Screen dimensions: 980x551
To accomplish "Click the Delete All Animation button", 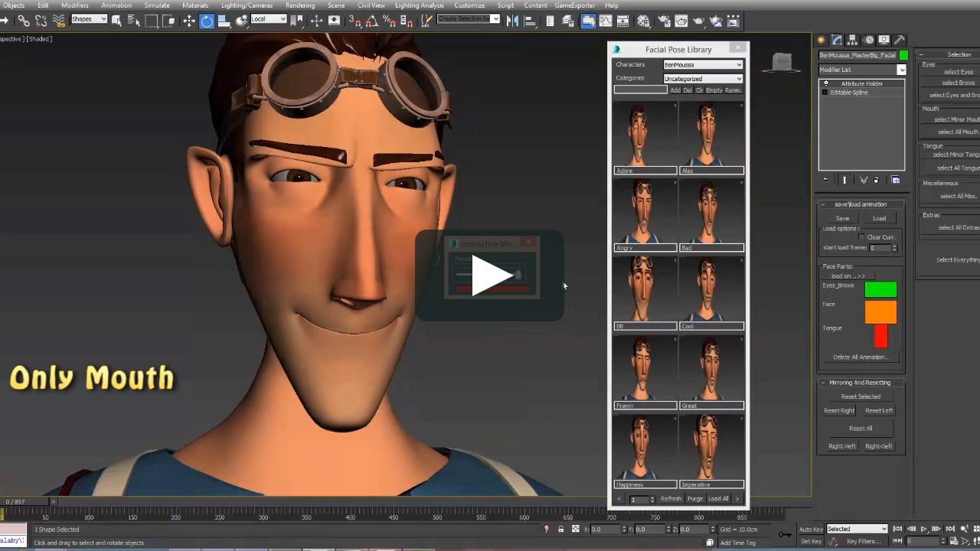I will point(861,357).
